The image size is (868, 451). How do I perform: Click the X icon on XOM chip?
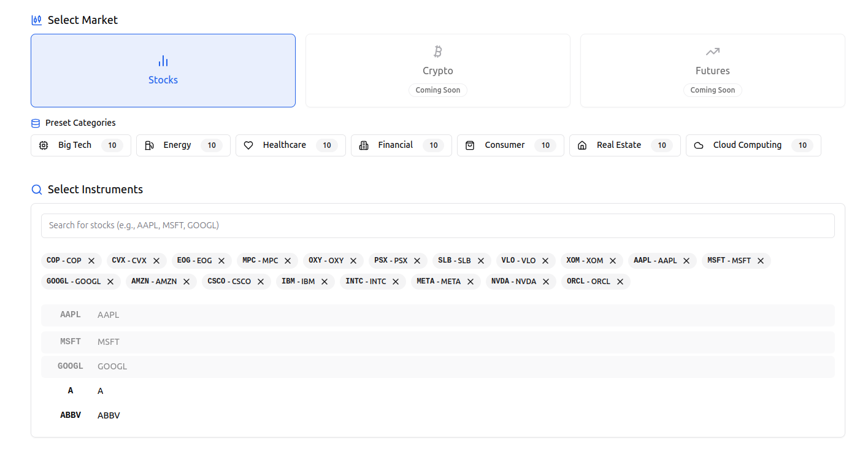(x=613, y=261)
